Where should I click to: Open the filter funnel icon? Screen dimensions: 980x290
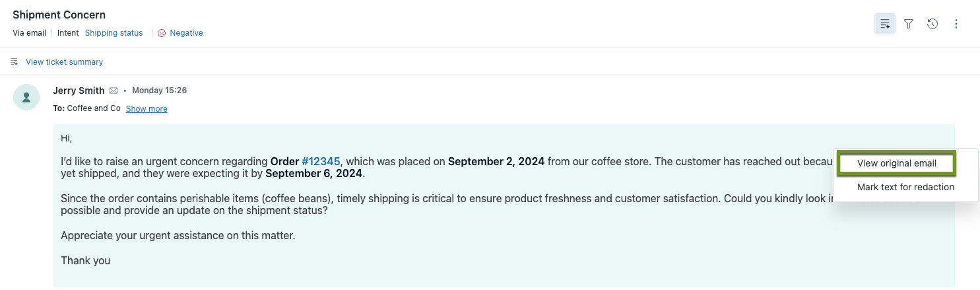tap(909, 24)
